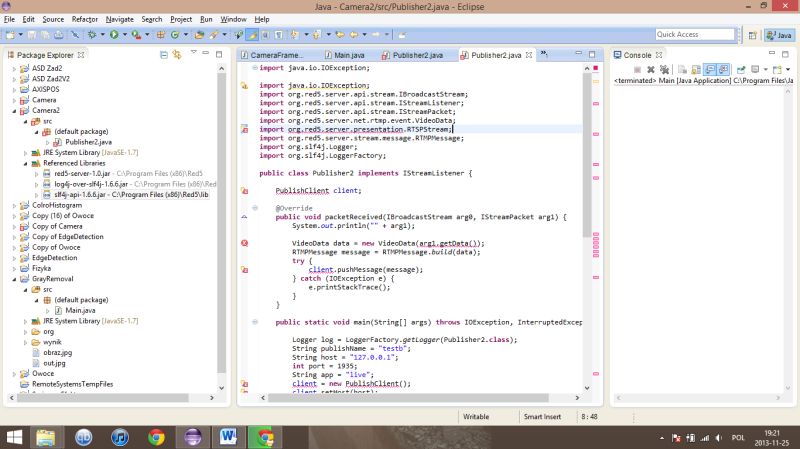
Task: Click the editor's horizontal scrollbar thumb
Action: pos(408,397)
